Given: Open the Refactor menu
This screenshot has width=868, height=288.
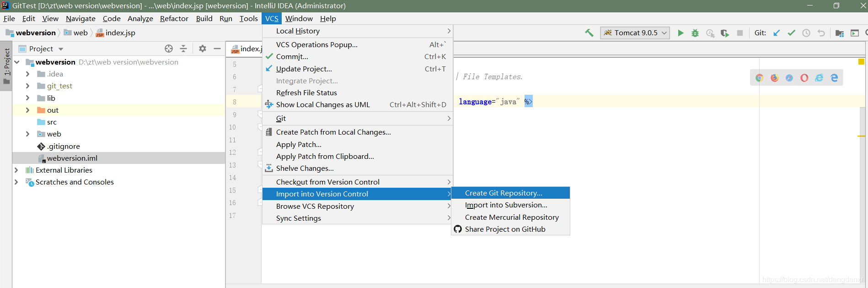Looking at the screenshot, I should [x=174, y=18].
